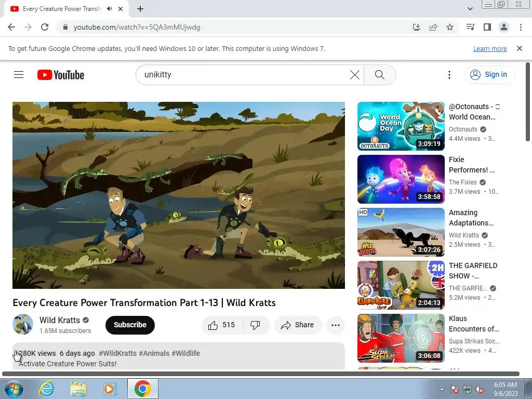Screen dimensions: 532x399
Task: Open Amazing Adaptations Wild Kratts thumbnail
Action: pyautogui.click(x=401, y=232)
